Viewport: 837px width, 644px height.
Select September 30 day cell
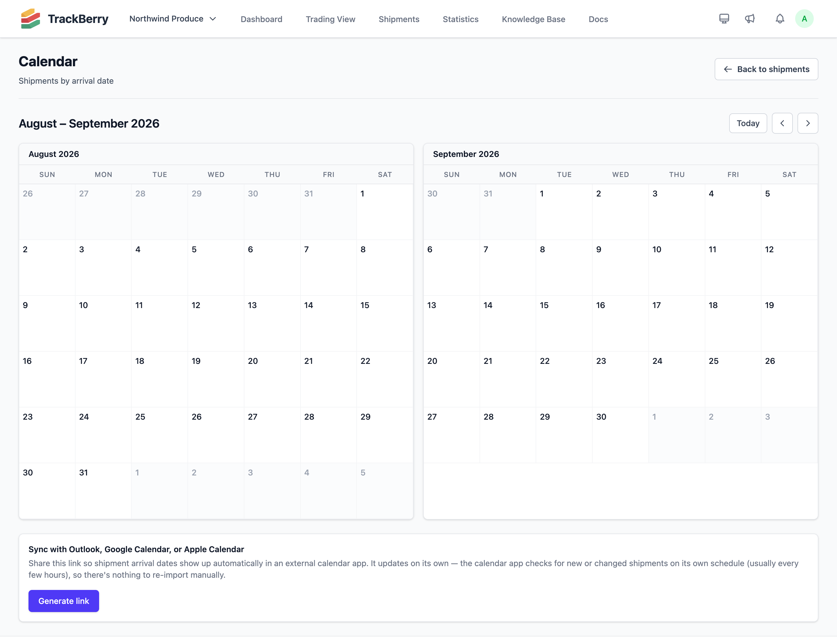(620, 435)
